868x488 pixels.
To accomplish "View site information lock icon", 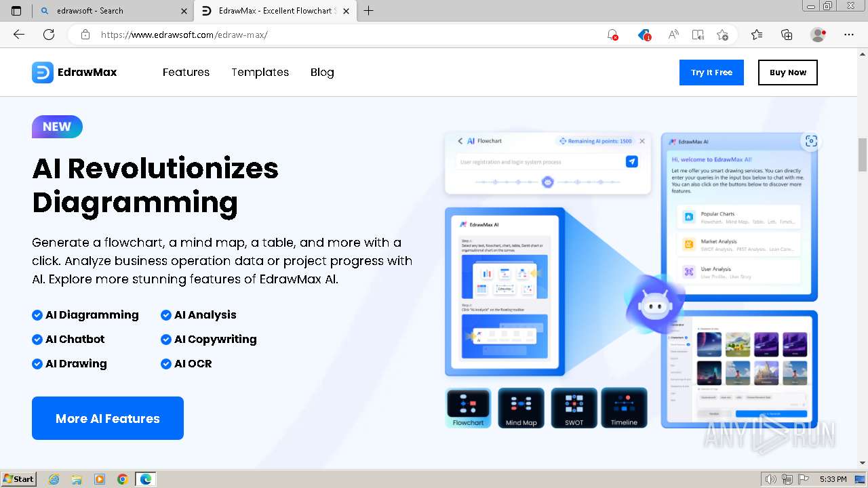I will coord(85,35).
